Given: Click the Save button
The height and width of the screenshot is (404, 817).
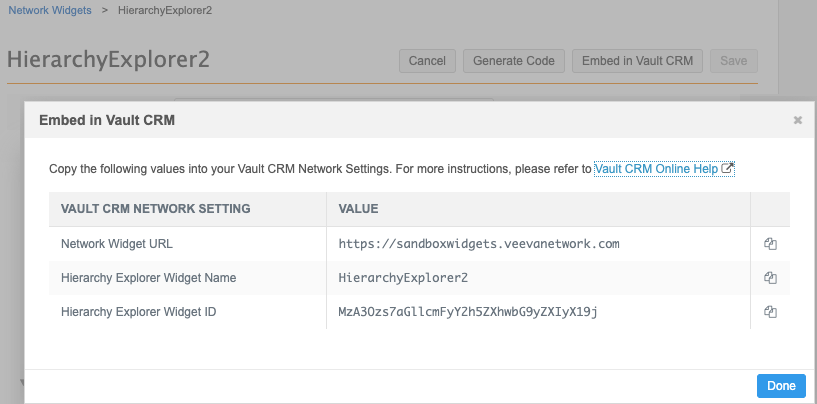Looking at the screenshot, I should coord(734,61).
